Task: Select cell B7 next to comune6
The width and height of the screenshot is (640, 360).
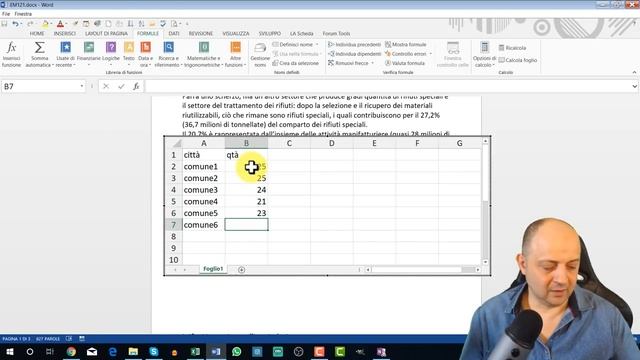Action: click(246, 225)
